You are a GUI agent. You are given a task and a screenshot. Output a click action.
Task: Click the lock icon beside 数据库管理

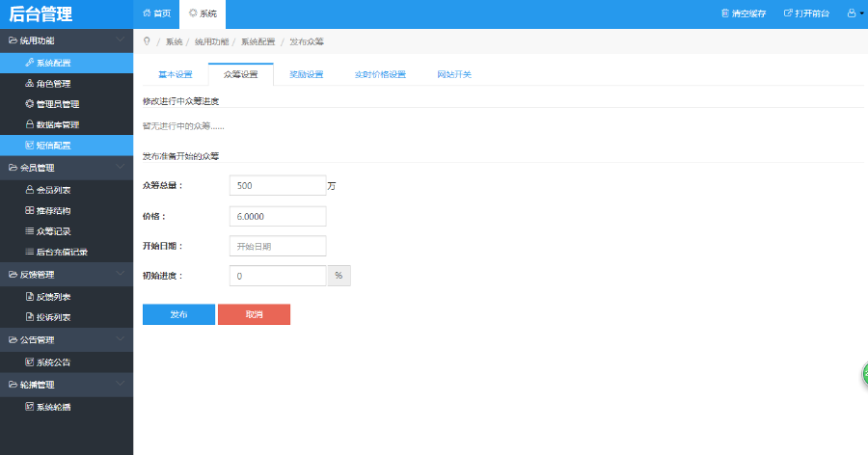(x=29, y=124)
